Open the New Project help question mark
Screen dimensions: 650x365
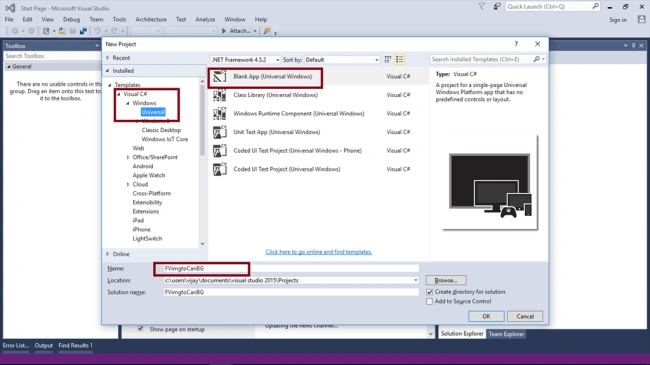[x=516, y=44]
